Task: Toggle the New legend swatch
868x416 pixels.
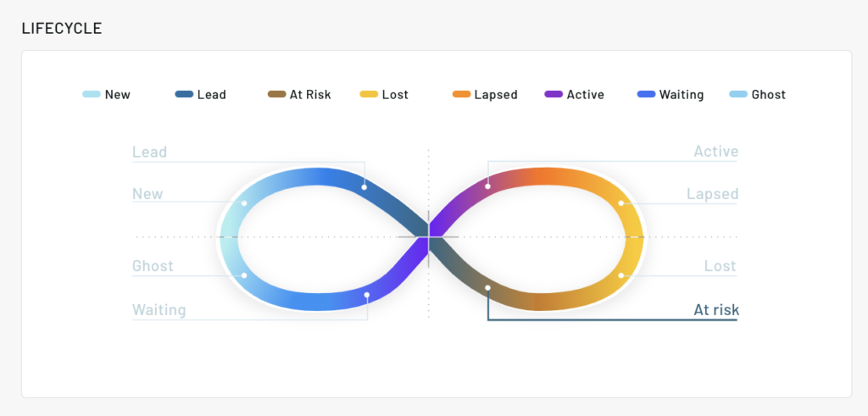Action: click(x=92, y=95)
